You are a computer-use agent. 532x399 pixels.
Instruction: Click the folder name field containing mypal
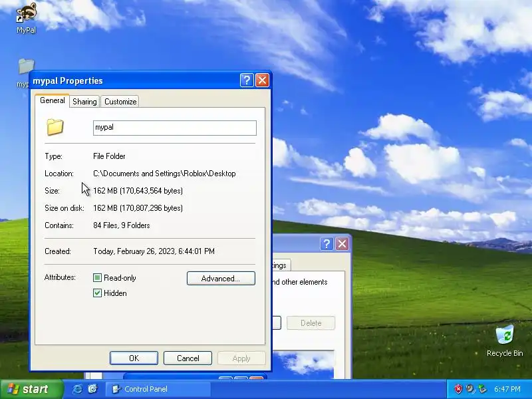tap(175, 128)
